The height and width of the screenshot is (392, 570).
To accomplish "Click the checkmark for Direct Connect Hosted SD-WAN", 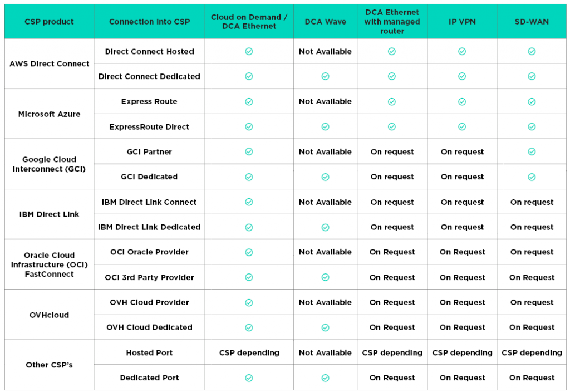I will (532, 51).
